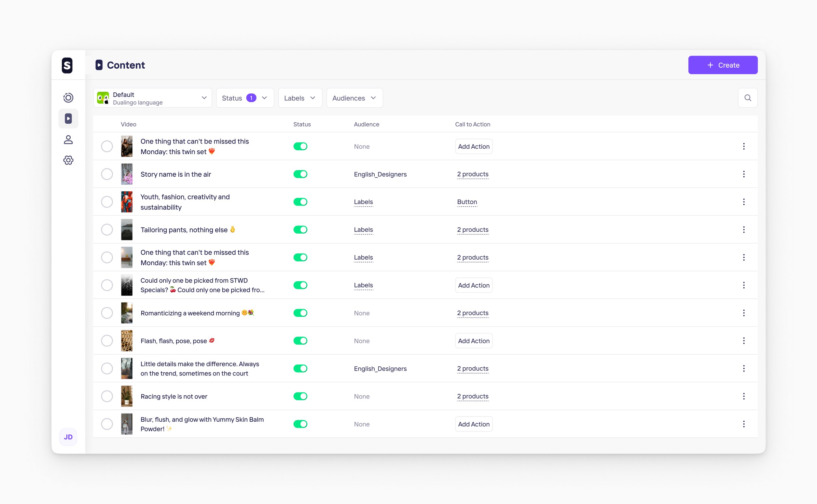Viewport: 817px width, 504px height.
Task: Open 2 products for Romanticizing weekend morning
Action: pos(473,313)
